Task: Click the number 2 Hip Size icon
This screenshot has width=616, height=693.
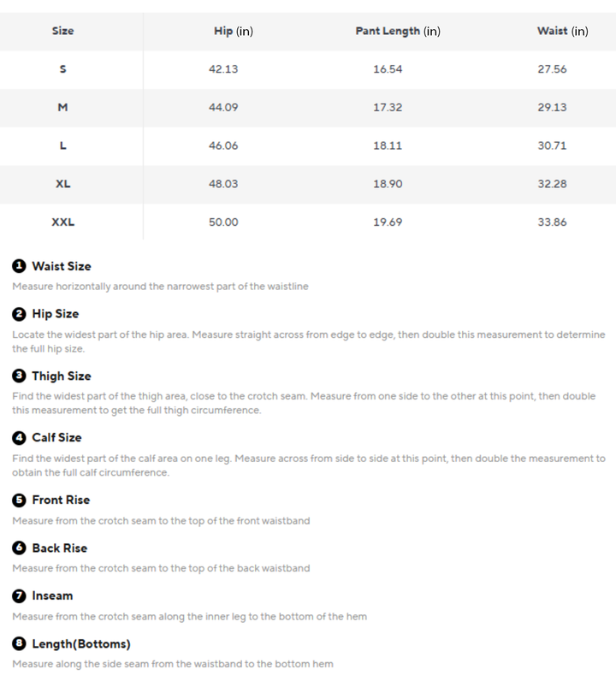Action: pyautogui.click(x=19, y=314)
